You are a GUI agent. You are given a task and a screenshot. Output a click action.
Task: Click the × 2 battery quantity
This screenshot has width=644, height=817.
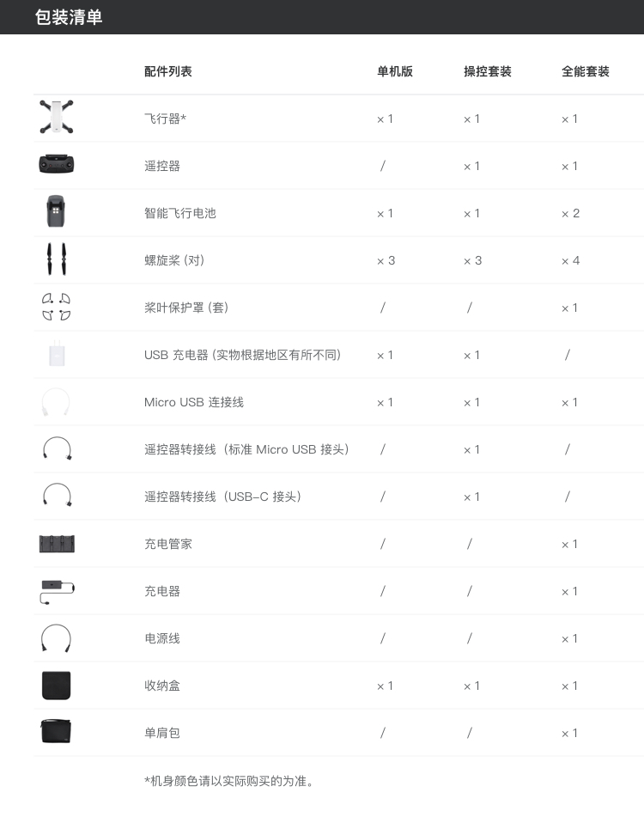click(x=571, y=213)
